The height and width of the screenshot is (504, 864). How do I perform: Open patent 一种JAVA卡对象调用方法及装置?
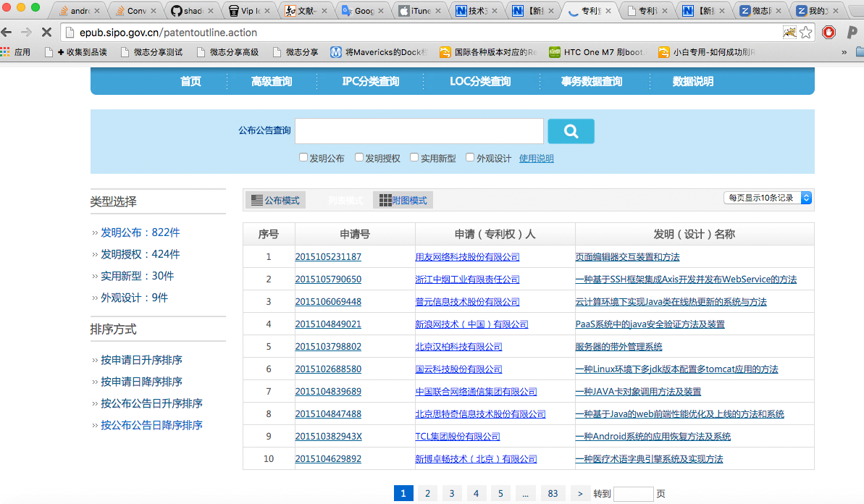pyautogui.click(x=638, y=392)
